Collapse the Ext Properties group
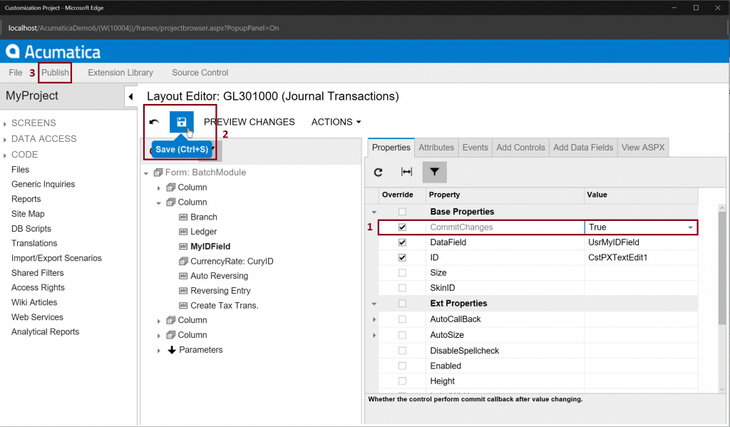 [374, 304]
